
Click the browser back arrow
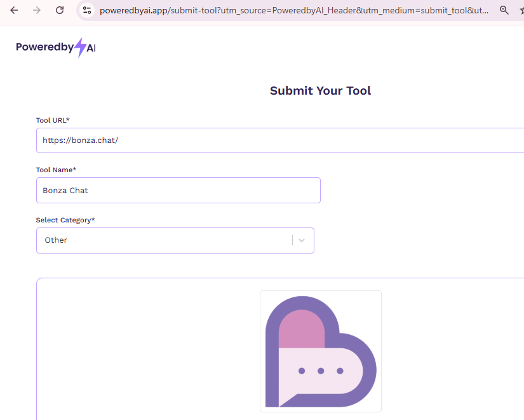click(x=14, y=10)
